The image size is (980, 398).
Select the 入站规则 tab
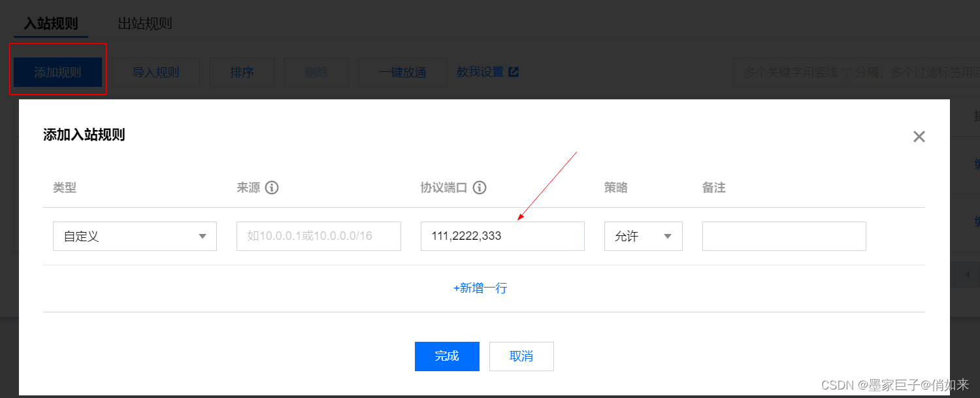(50, 23)
